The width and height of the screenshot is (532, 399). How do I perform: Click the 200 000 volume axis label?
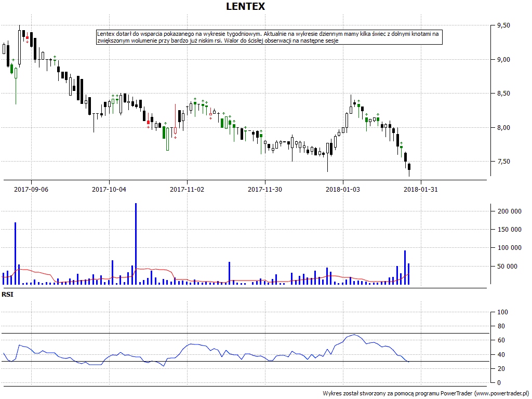[x=509, y=211]
